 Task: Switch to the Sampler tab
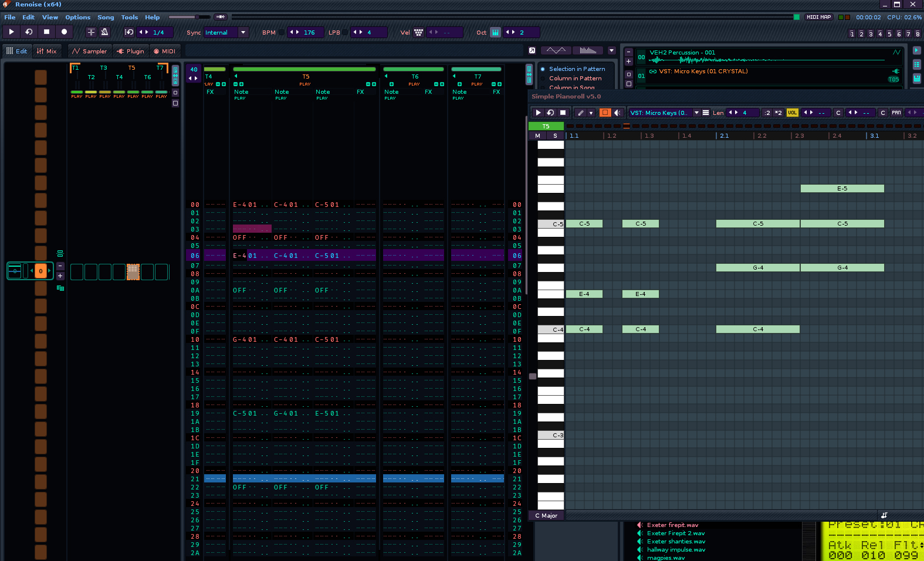[90, 51]
